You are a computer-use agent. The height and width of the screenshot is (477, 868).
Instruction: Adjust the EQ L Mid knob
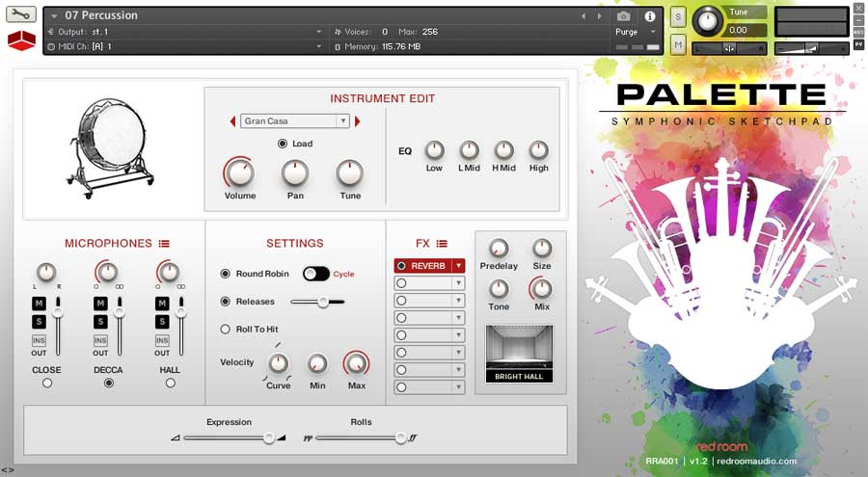(469, 150)
